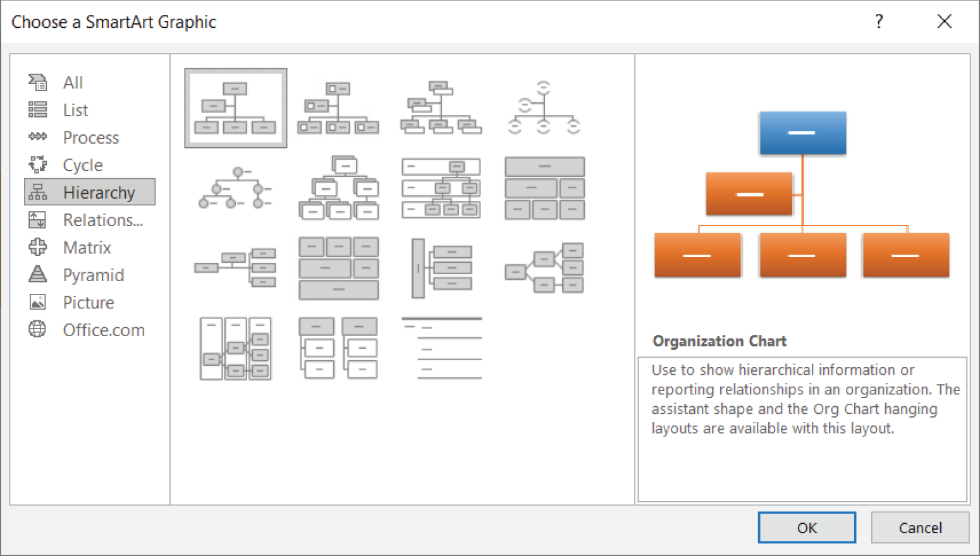Select the Horizontal Labeled Hierarchy layout

pyautogui.click(x=235, y=348)
